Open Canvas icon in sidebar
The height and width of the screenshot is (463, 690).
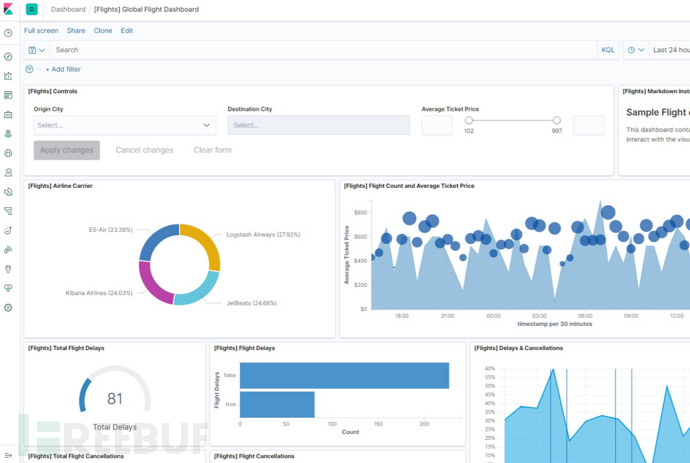(8, 114)
